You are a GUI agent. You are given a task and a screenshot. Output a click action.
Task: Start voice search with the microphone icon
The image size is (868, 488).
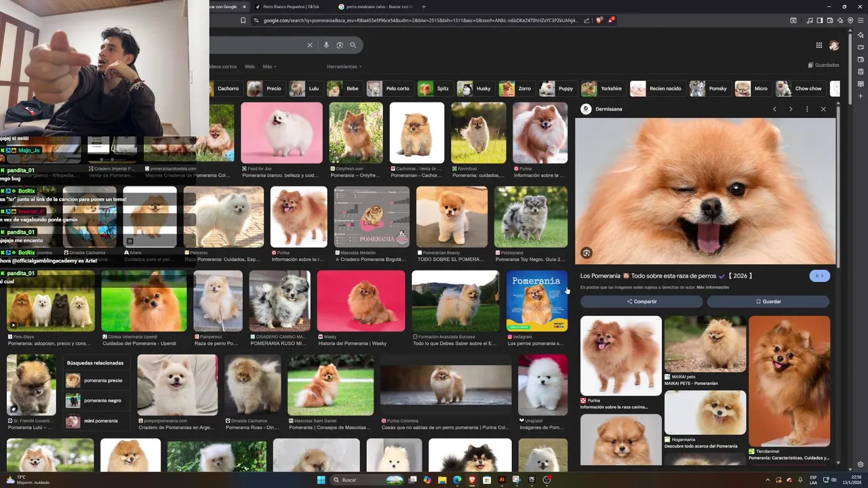tap(326, 45)
